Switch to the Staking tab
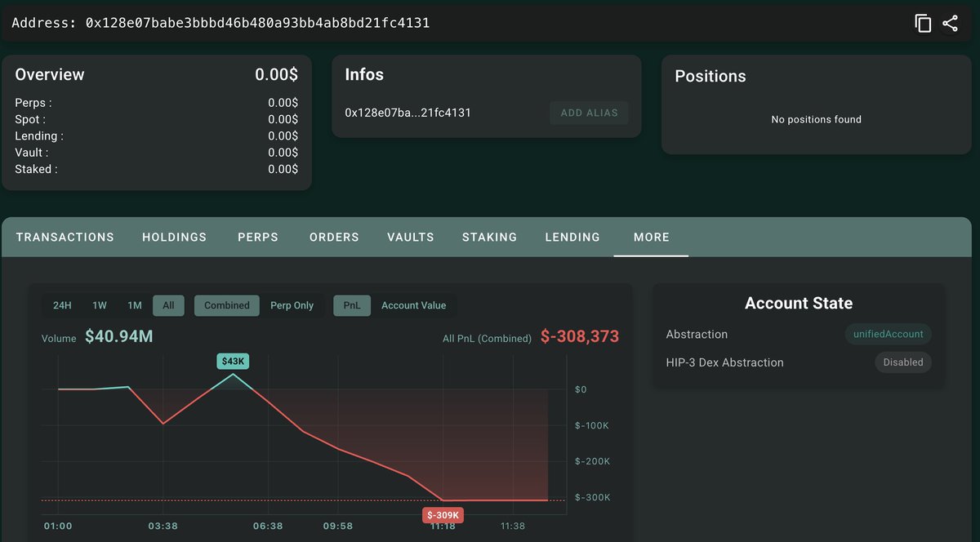980x542 pixels. click(x=489, y=237)
